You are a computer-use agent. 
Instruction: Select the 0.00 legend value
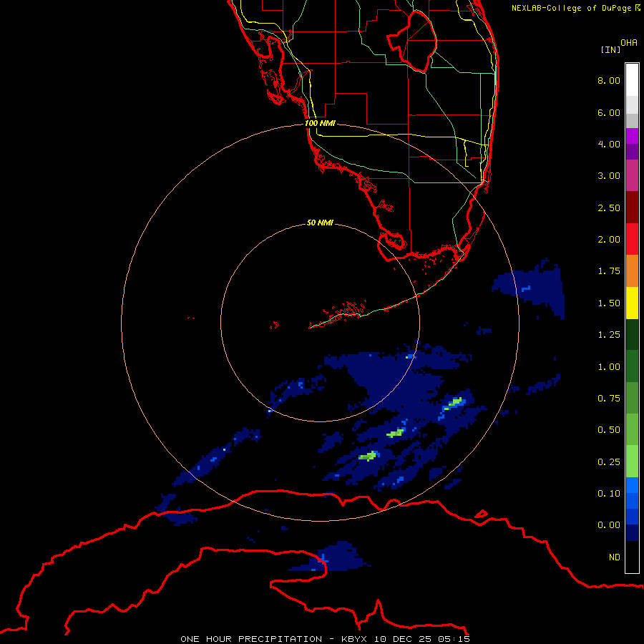click(x=609, y=525)
